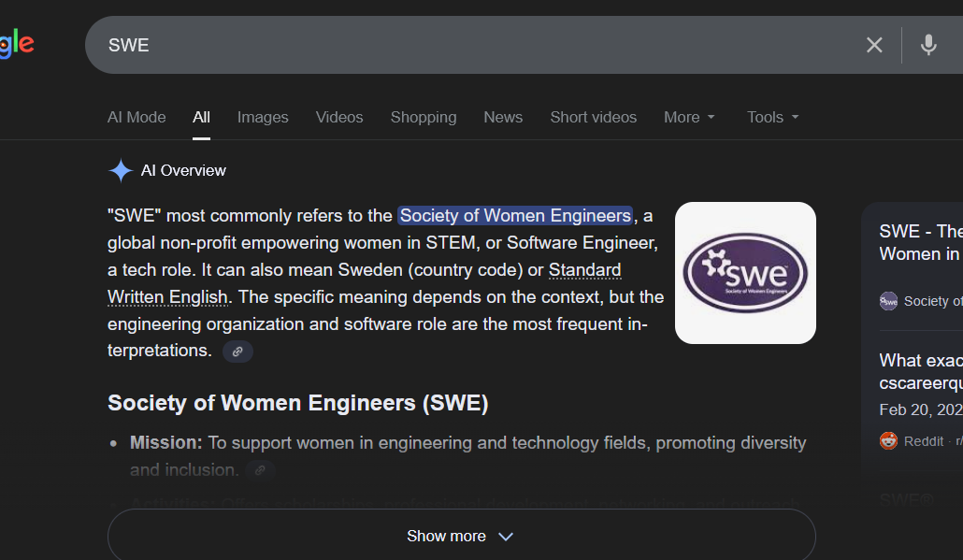963x560 pixels.
Task: Switch to the AI Mode tab
Action: point(137,117)
